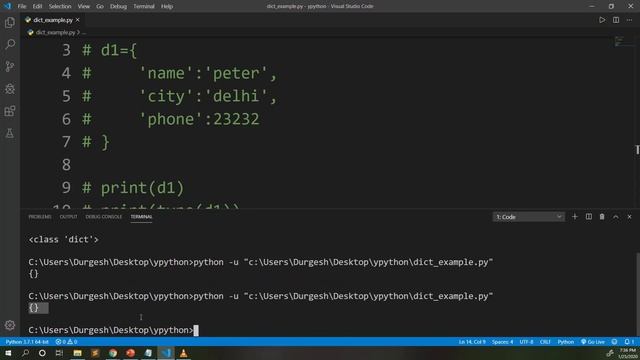The image size is (640, 360).
Task: Click the "<class 'dict'>" terminal output
Action: click(x=64, y=240)
